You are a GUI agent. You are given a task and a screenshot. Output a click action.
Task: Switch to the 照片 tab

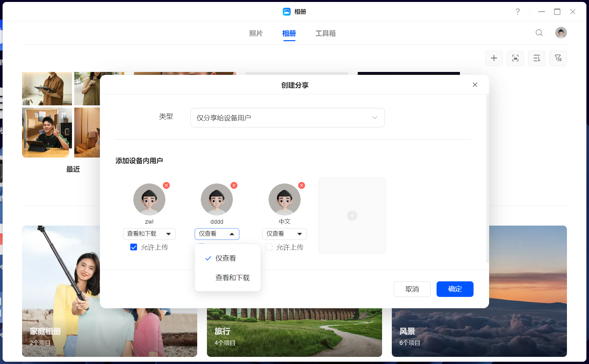pos(256,33)
